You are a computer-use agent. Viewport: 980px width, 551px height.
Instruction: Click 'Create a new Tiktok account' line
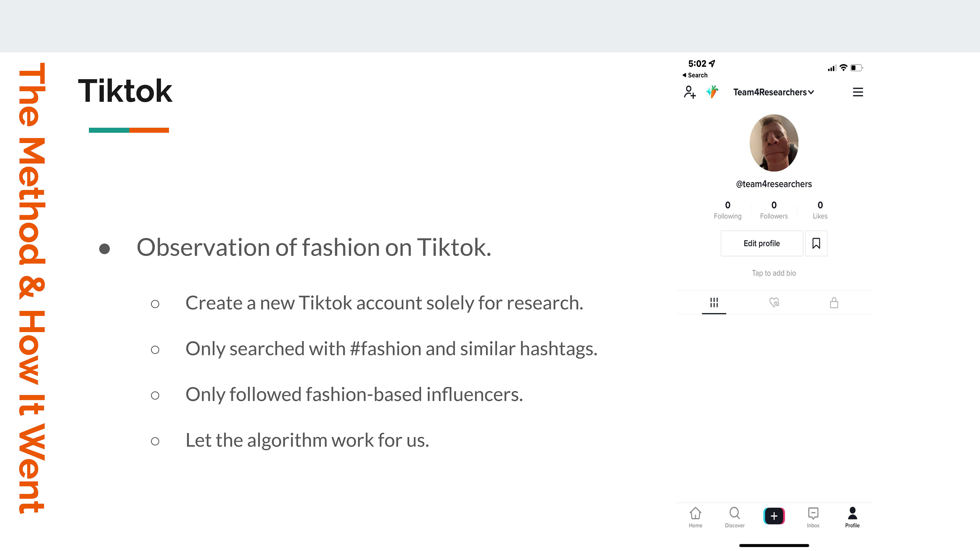(x=384, y=303)
